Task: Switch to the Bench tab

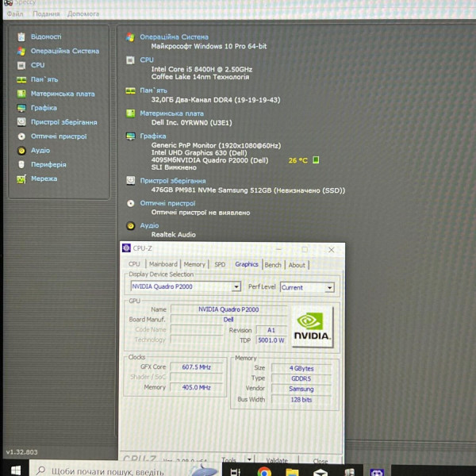Action: click(x=273, y=265)
